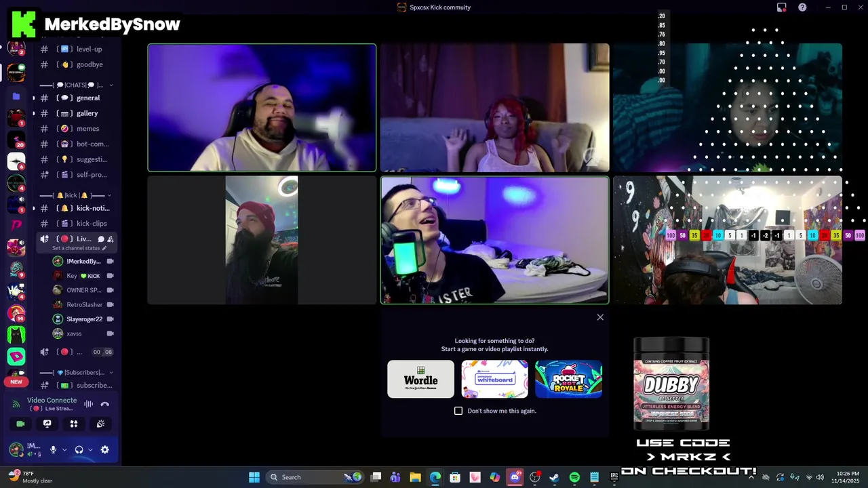The height and width of the screenshot is (488, 868).
Task: Open the kick-noti... channel
Action: tap(77, 208)
